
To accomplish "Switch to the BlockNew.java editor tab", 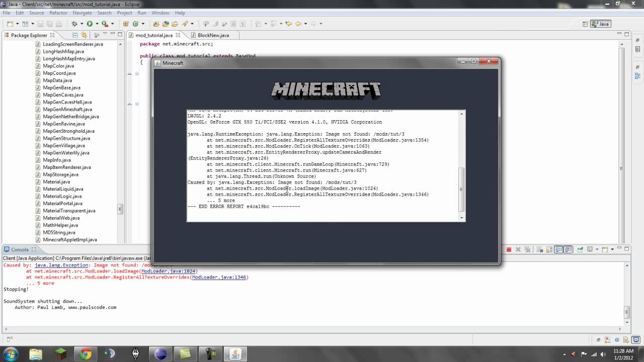I will (x=213, y=35).
